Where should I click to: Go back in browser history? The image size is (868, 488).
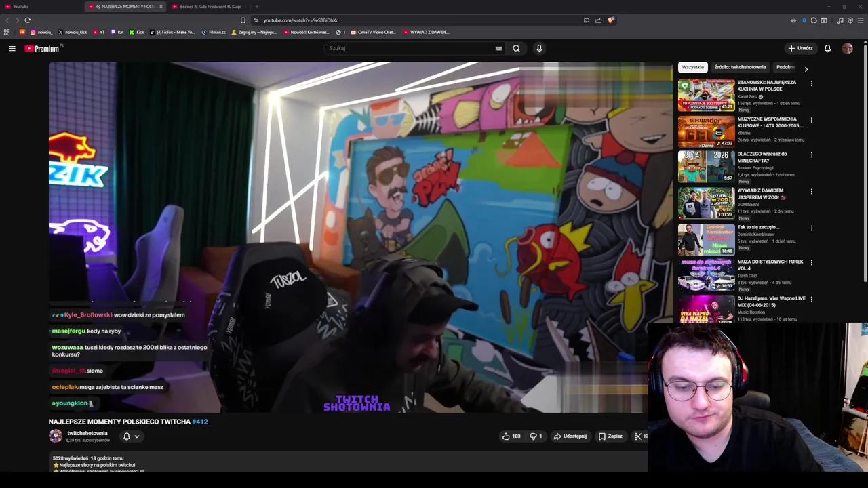click(7, 20)
